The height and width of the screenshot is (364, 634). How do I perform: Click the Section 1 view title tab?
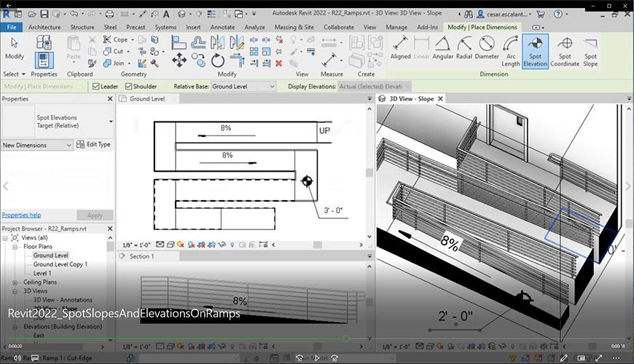tap(142, 256)
